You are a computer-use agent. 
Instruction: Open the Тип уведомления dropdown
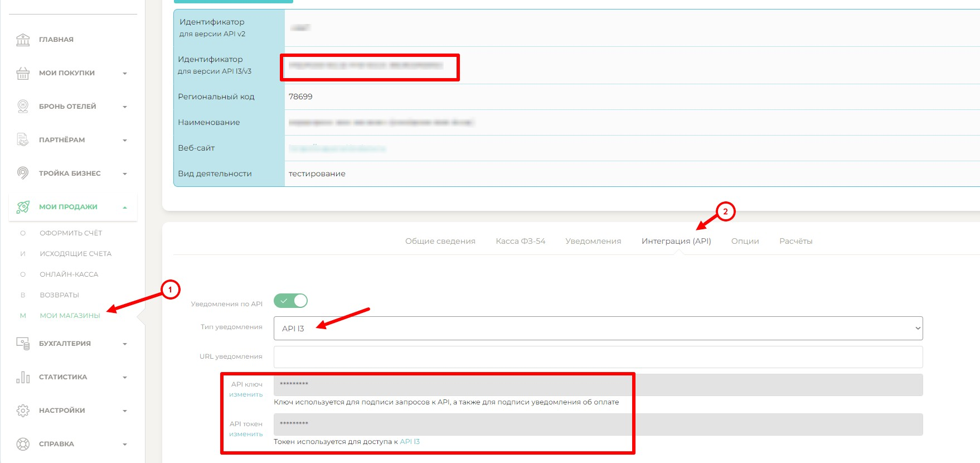598,328
